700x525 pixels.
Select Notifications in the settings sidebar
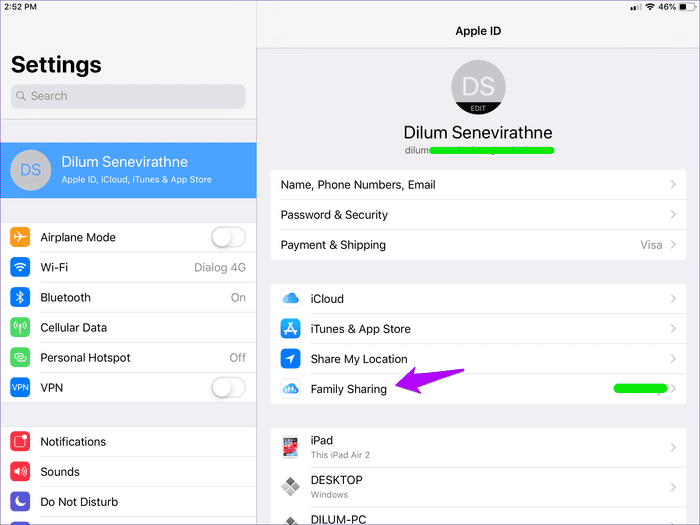(73, 441)
